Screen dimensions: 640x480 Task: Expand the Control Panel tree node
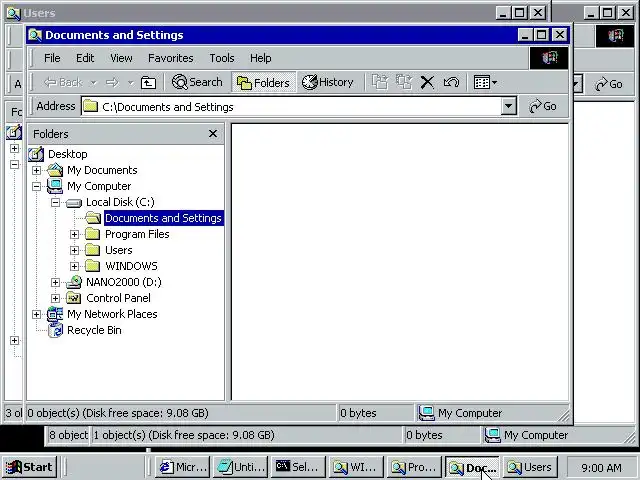coord(55,298)
